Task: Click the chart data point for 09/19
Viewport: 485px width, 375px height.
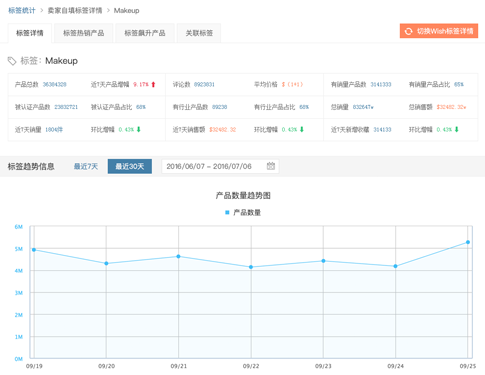Action: pos(34,250)
